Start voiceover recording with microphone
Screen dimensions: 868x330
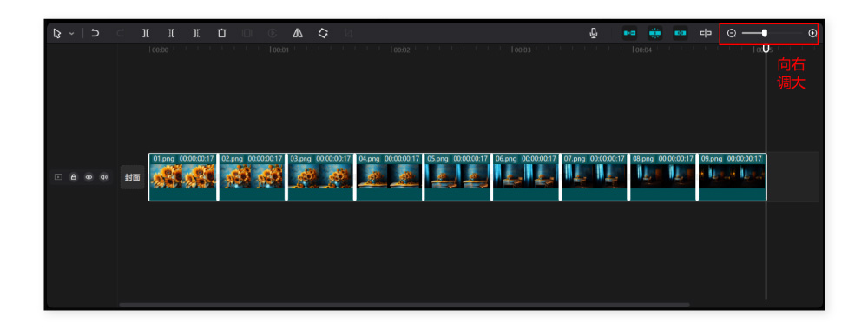coord(594,33)
